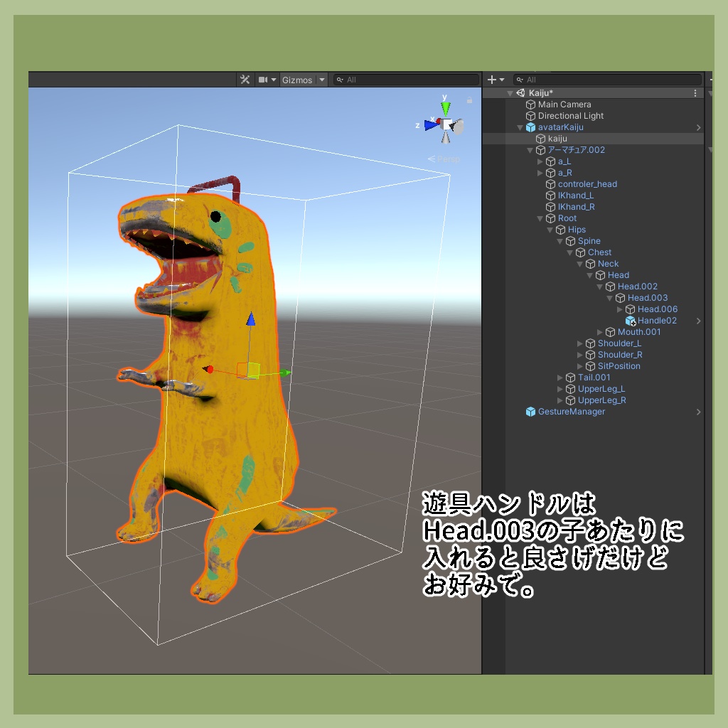
Task: Select the Spine bone
Action: (x=589, y=241)
